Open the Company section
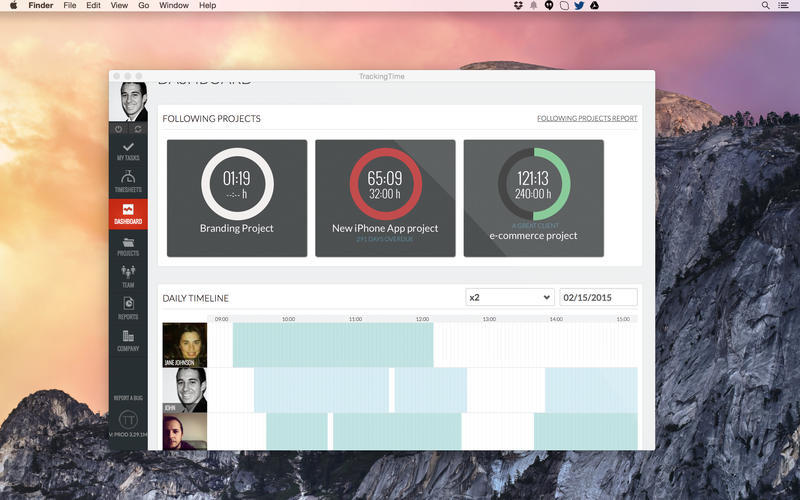 click(x=128, y=341)
